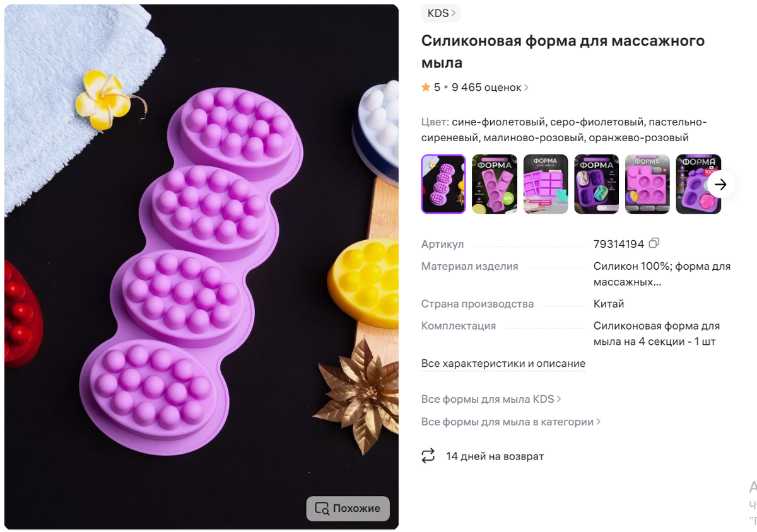Image resolution: width=757 pixels, height=532 pixels.
Task: Click the product title 'Силиконовая форма для массажного мыла'
Action: 563,52
